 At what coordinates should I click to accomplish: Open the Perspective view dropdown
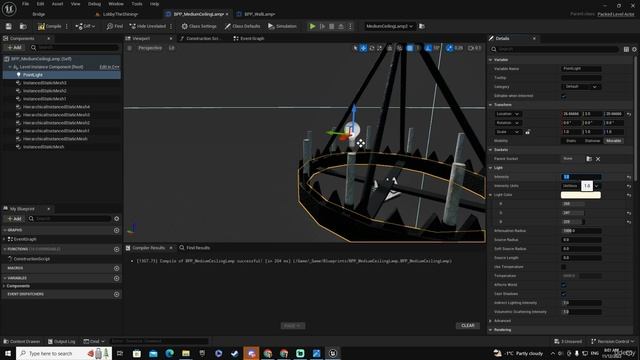149,48
